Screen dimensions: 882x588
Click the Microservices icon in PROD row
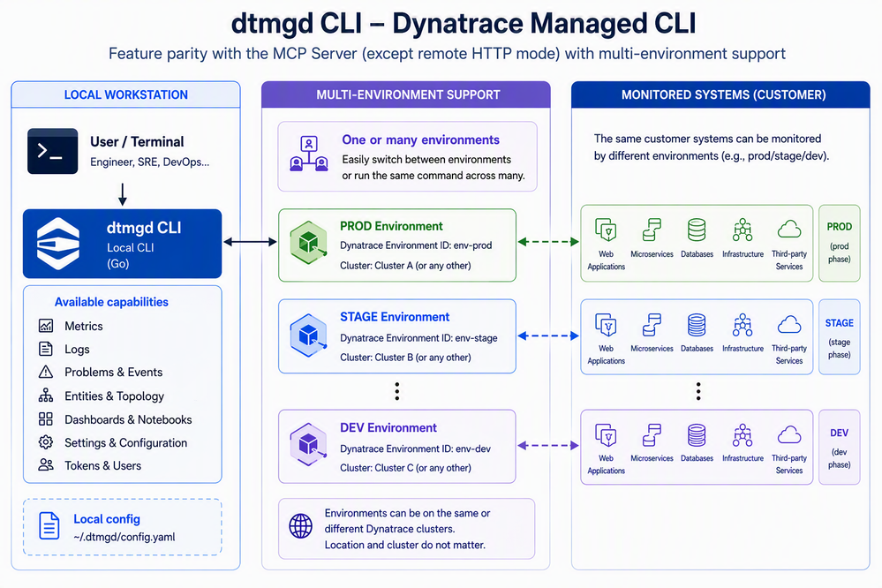[652, 230]
